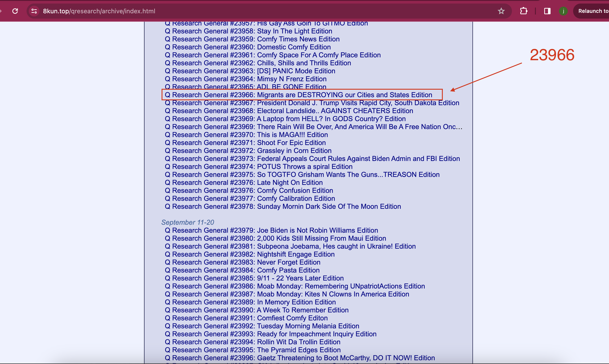
Task: Open #23983 Never Forget Edition
Action: coord(242,262)
